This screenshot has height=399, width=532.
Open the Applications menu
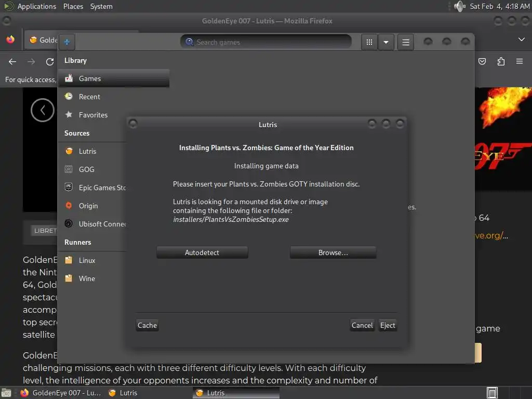point(37,6)
